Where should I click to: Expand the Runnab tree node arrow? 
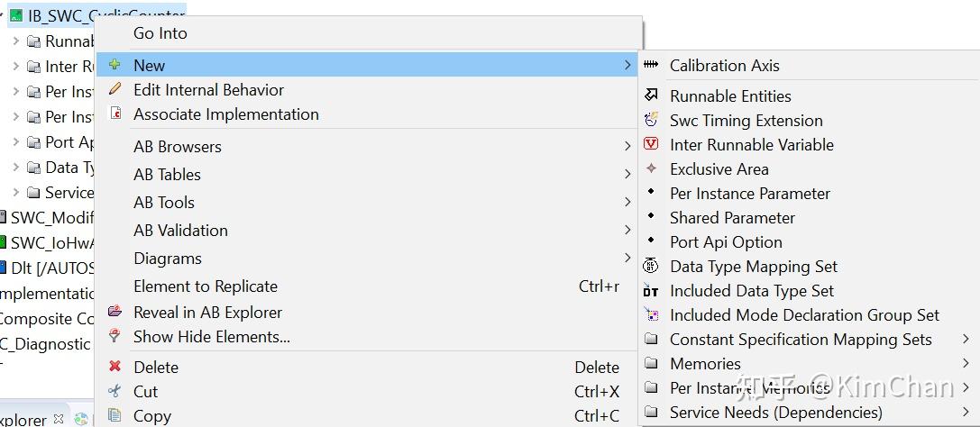15,41
